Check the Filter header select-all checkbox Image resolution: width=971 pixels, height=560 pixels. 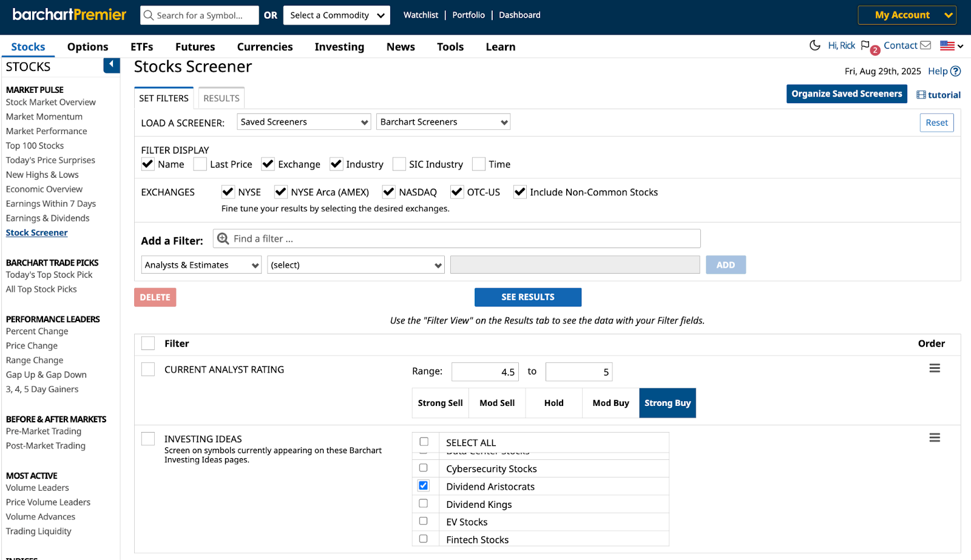pyautogui.click(x=147, y=343)
